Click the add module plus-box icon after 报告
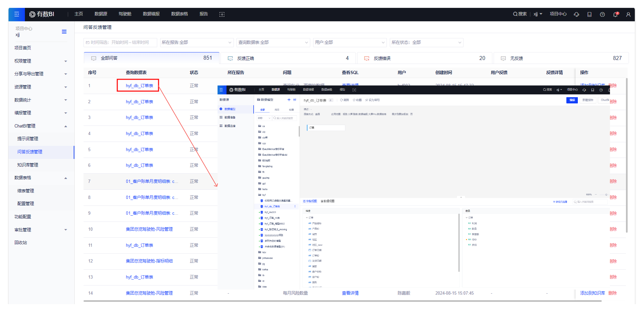The height and width of the screenshot is (312, 644). pyautogui.click(x=222, y=15)
